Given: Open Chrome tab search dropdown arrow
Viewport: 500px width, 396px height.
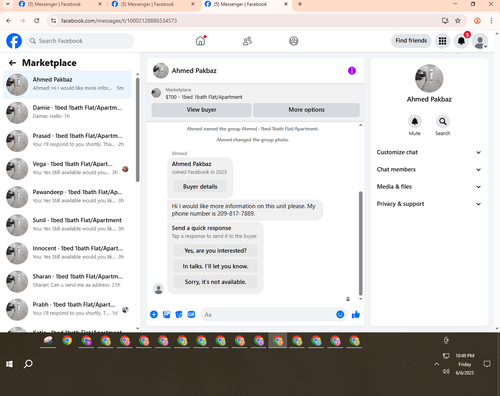Looking at the screenshot, I should click(8, 4).
